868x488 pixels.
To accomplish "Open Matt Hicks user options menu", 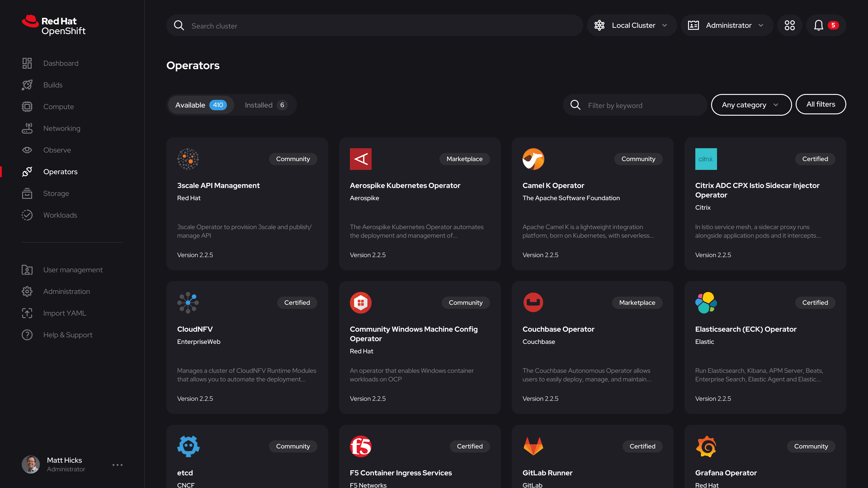I will click(117, 465).
